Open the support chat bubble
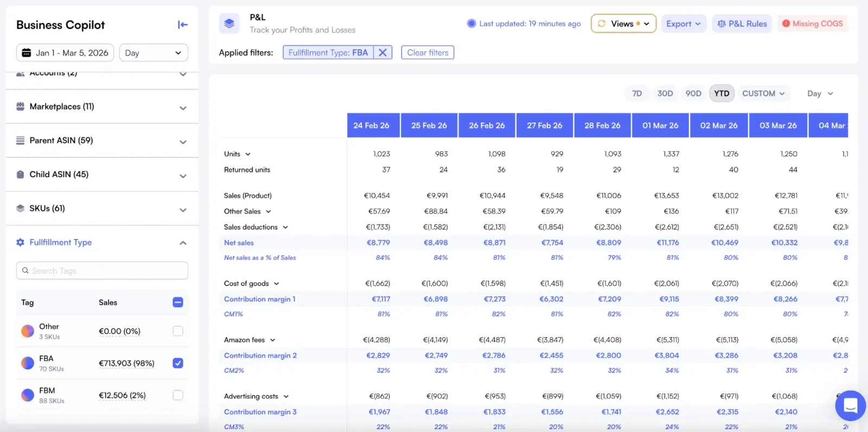 tap(850, 405)
